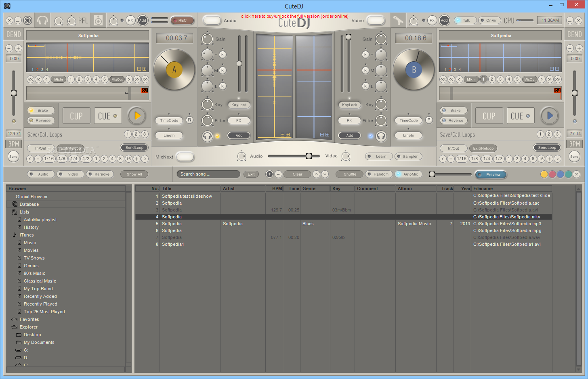Open the C: drive in the browser

pyautogui.click(x=26, y=350)
